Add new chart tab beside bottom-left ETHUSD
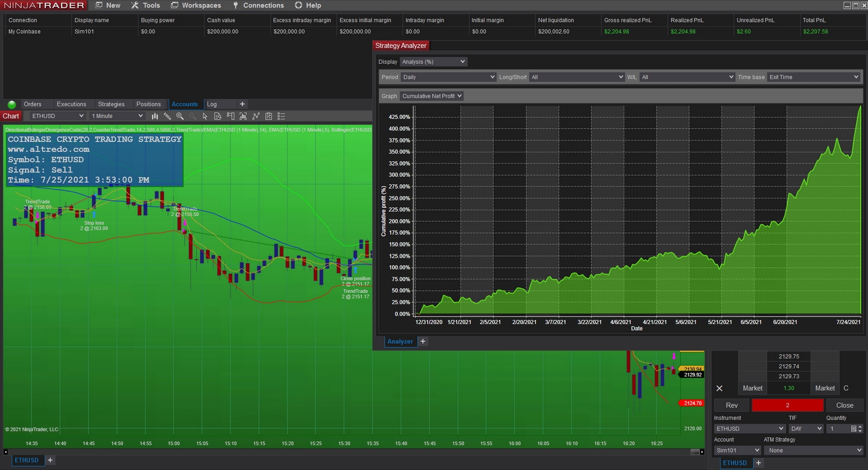The height and width of the screenshot is (470, 868). (50, 460)
